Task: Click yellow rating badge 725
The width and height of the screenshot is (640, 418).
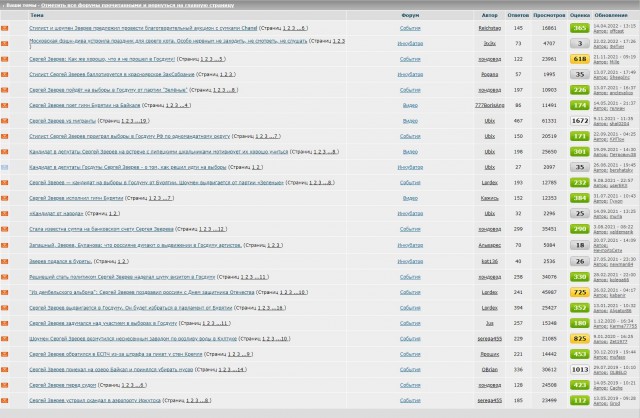Action: coord(580,293)
